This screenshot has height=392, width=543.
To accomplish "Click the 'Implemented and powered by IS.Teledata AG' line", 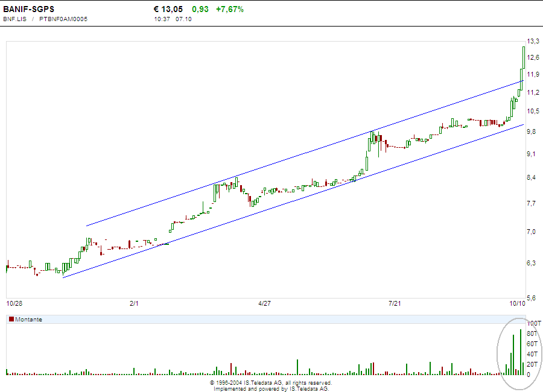I will [271, 389].
